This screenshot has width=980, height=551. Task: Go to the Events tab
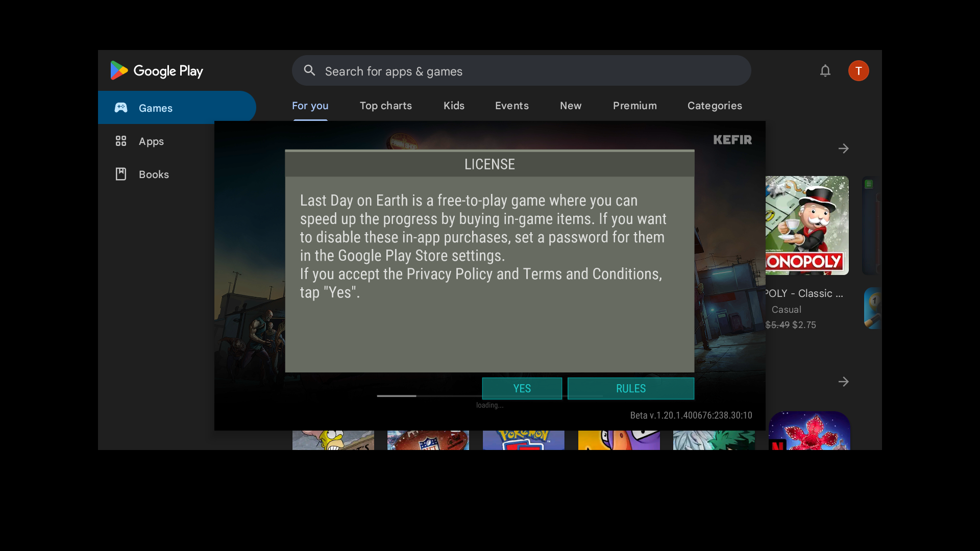[x=511, y=106]
